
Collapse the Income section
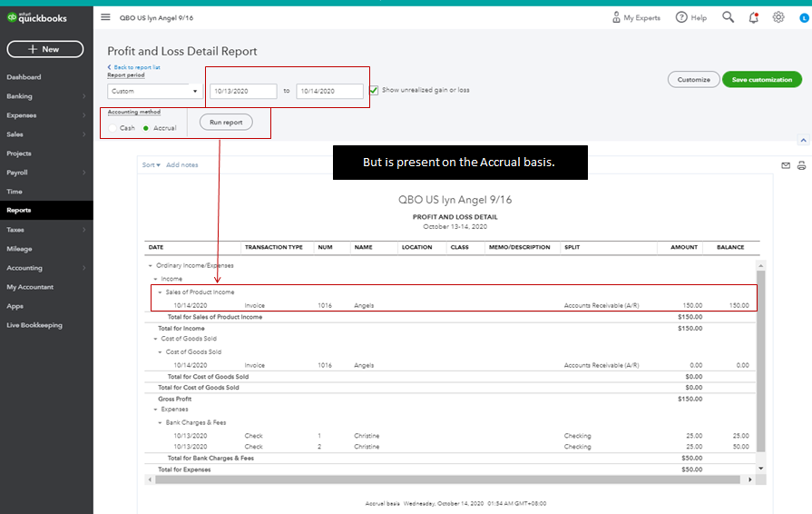click(155, 279)
